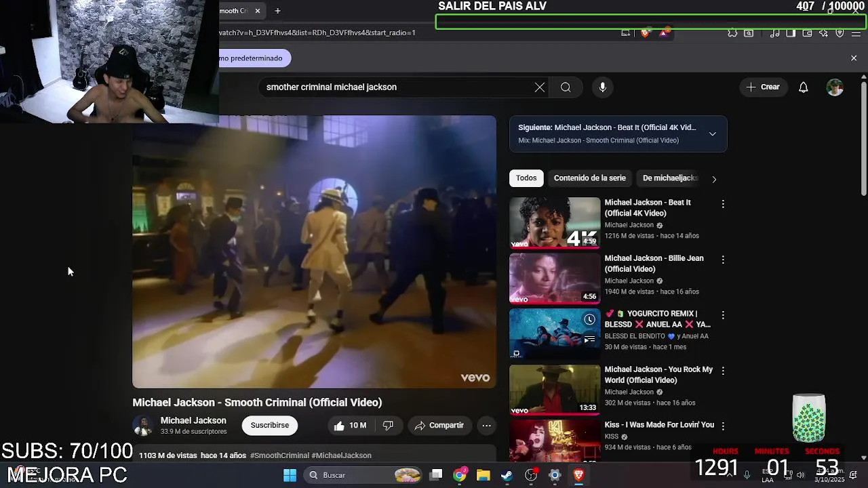This screenshot has width=868, height=488.
Task: Select Contenido de la serie chip
Action: point(590,178)
